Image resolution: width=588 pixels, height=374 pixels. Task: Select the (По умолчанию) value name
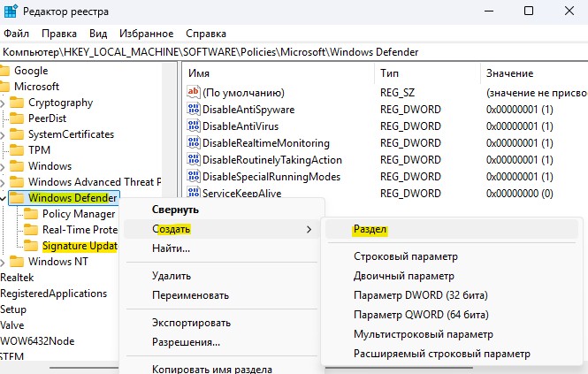(243, 93)
